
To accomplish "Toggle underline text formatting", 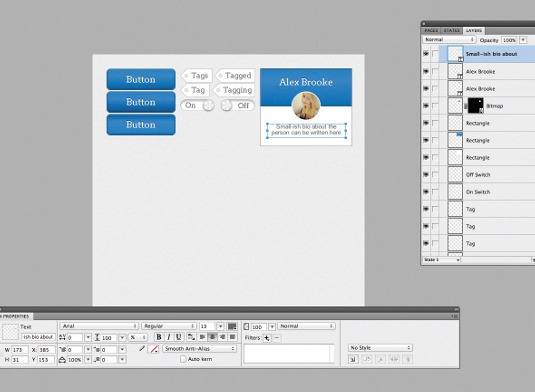I will point(178,337).
